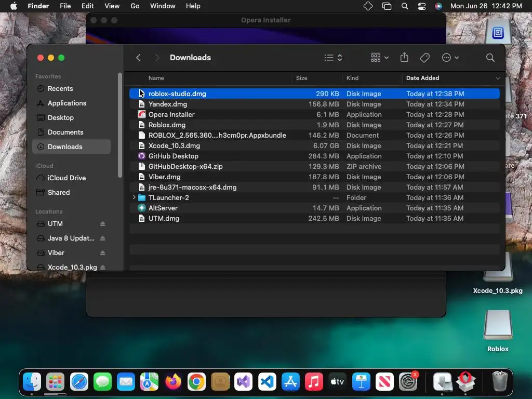Open the Go menu
The height and width of the screenshot is (399, 532).
135,6
